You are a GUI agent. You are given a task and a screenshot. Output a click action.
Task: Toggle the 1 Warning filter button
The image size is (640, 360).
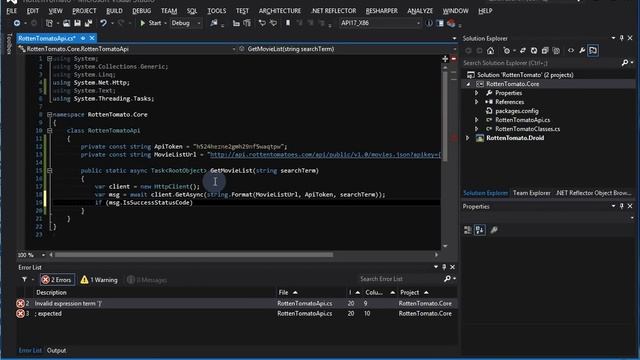tap(99, 280)
